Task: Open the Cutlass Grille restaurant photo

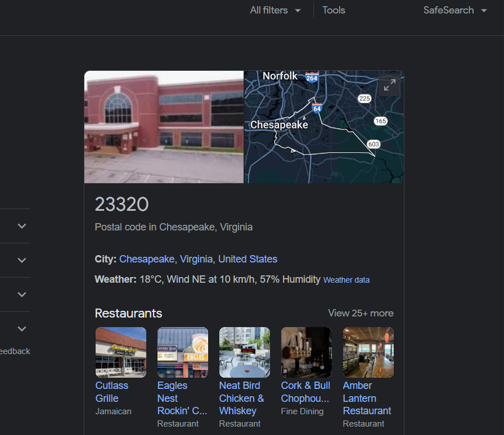Action: click(121, 352)
